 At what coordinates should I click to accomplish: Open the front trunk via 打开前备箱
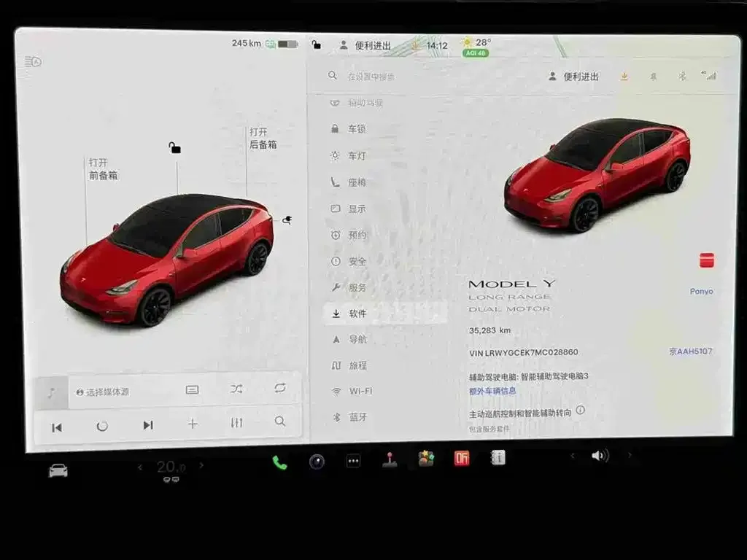[103, 169]
